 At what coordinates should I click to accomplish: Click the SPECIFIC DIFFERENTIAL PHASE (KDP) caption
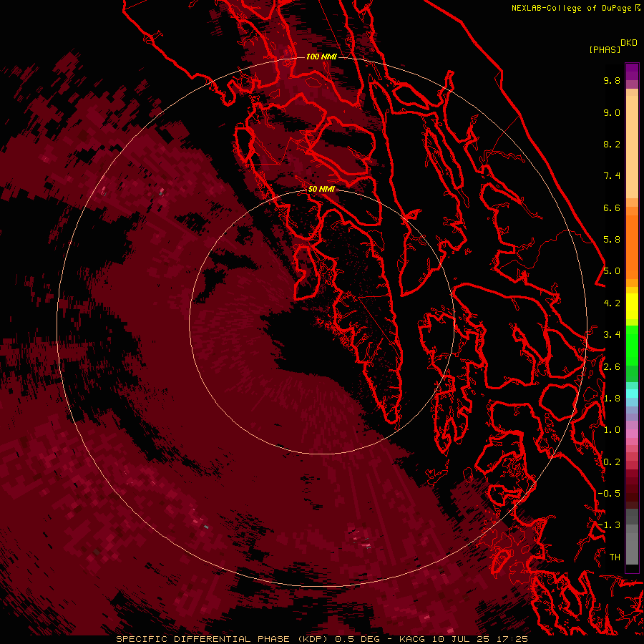pyautogui.click(x=223, y=639)
